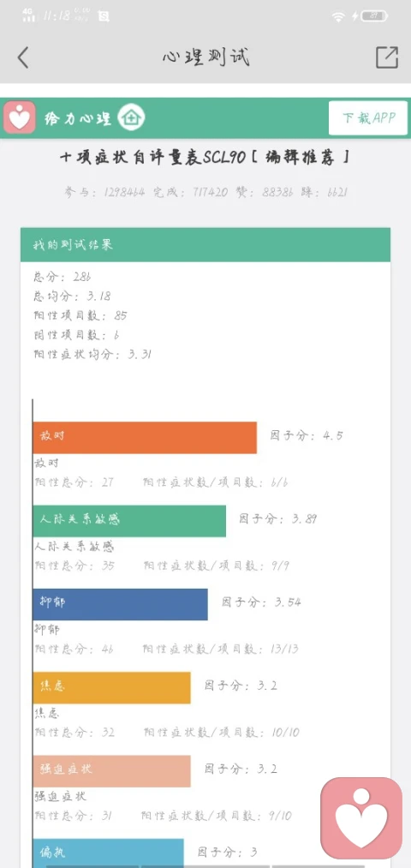Image resolution: width=411 pixels, height=868 pixels.
Task: Tap the back arrow in header
Action: point(22,57)
